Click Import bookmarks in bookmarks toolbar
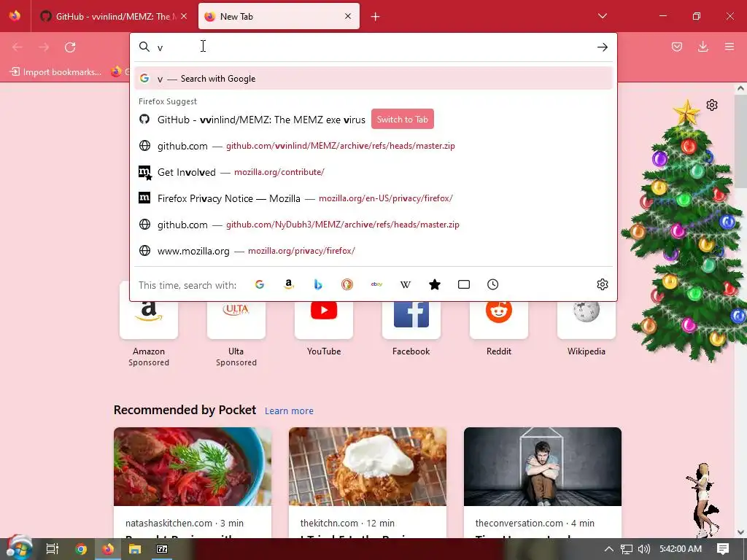Viewport: 747px width, 560px height. pyautogui.click(x=56, y=72)
